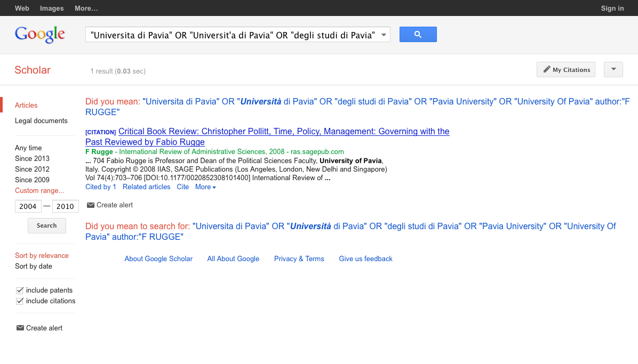Toggle the include patents checkbox
Image resolution: width=638 pixels, height=364 pixels.
(20, 290)
